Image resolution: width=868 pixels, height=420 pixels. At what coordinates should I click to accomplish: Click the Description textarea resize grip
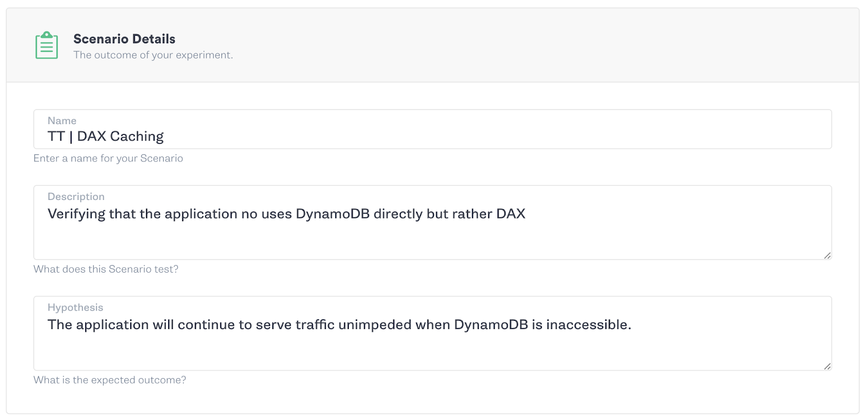pyautogui.click(x=828, y=255)
